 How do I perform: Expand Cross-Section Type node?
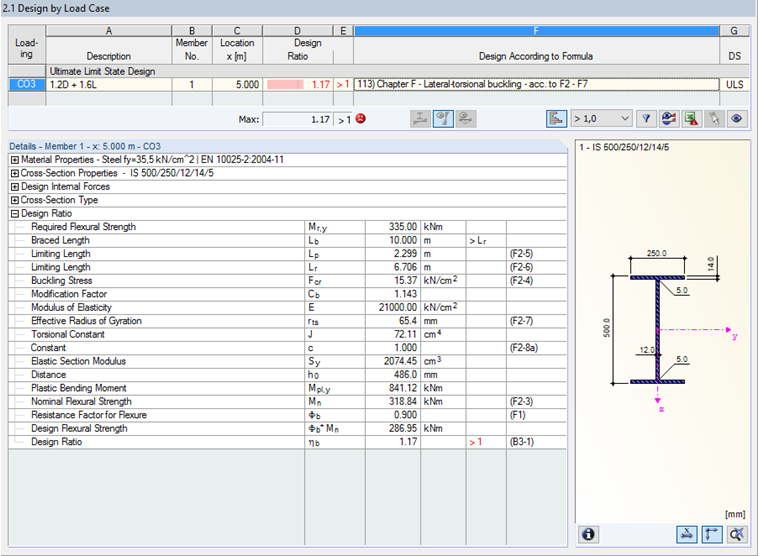click(15, 200)
